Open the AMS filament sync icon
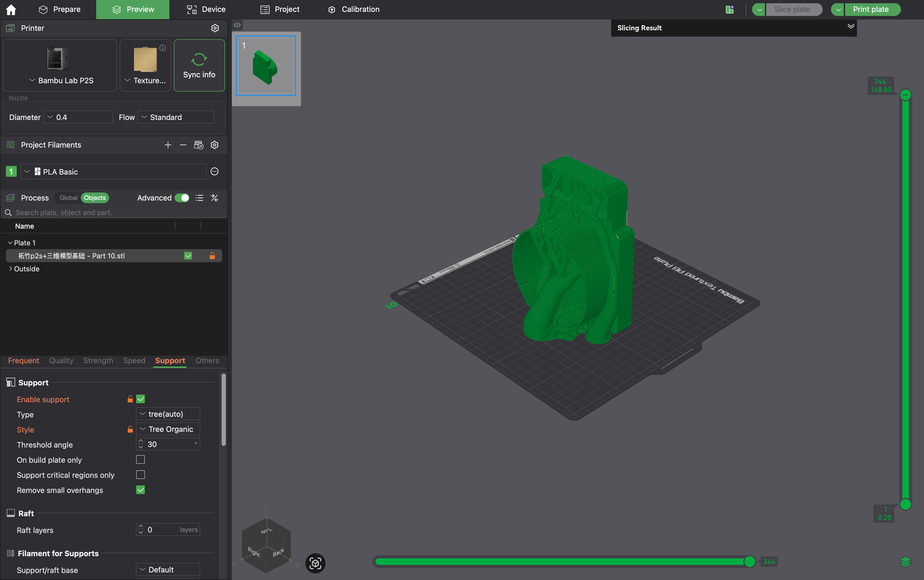This screenshot has height=580, width=924. click(199, 145)
